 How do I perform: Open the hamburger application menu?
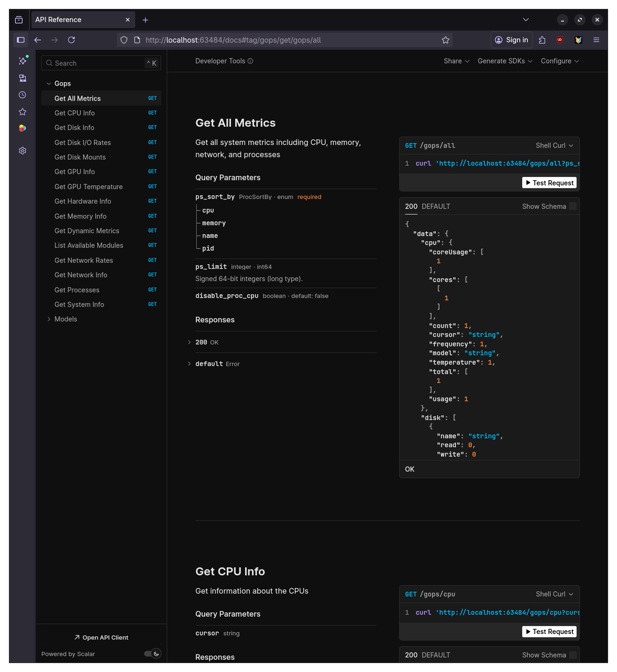(x=596, y=40)
